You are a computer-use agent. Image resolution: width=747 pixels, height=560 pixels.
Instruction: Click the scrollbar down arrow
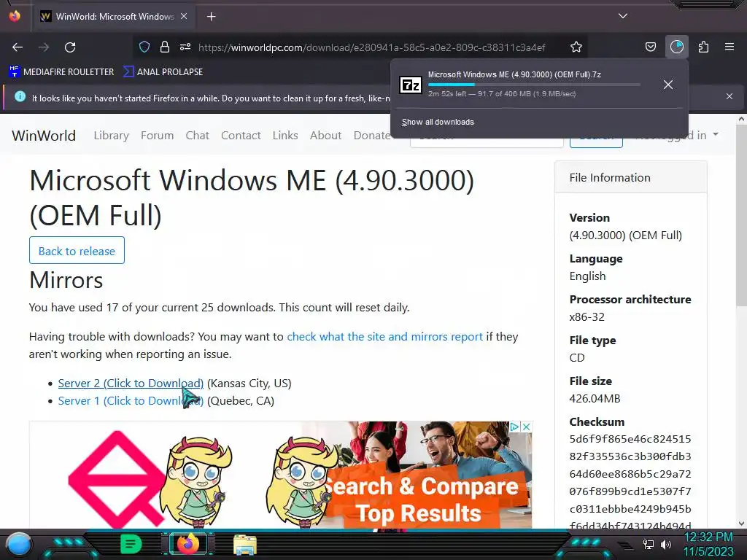[x=741, y=524]
